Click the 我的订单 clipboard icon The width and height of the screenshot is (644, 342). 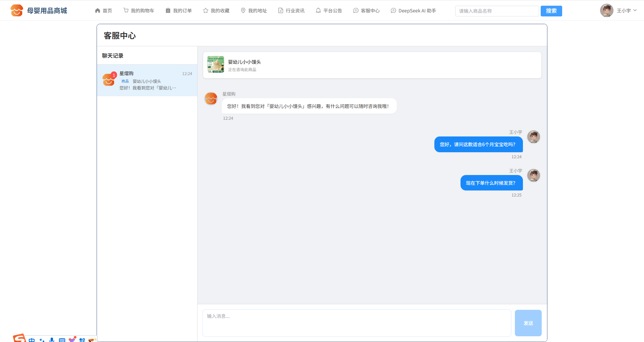(168, 11)
